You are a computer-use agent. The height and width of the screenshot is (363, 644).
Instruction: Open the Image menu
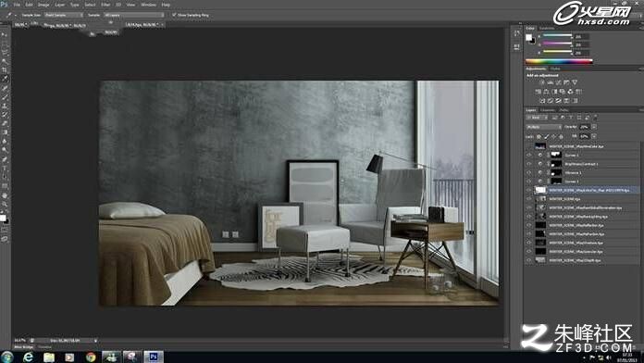pyautogui.click(x=43, y=5)
